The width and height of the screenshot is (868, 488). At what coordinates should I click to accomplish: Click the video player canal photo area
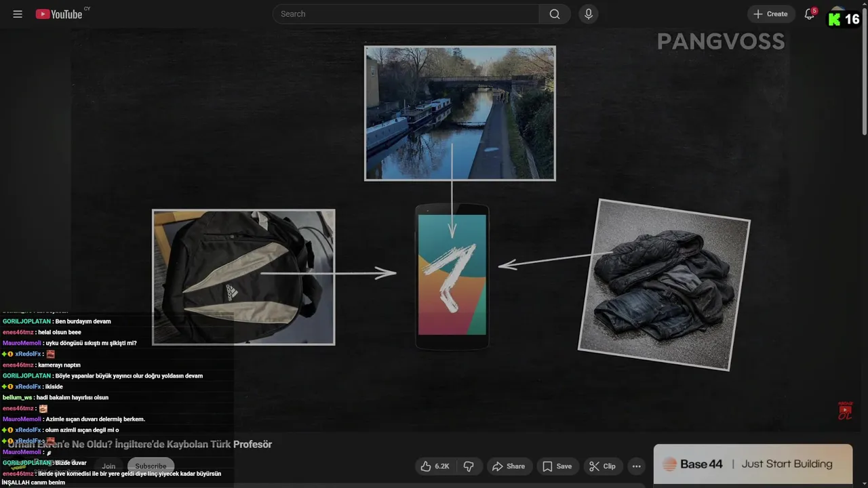pos(460,113)
